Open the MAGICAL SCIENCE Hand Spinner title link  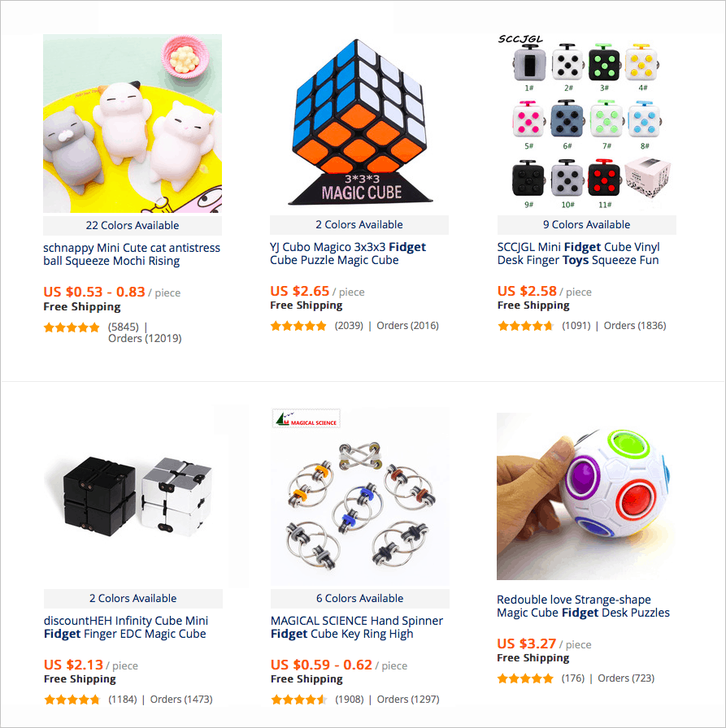coord(357,627)
